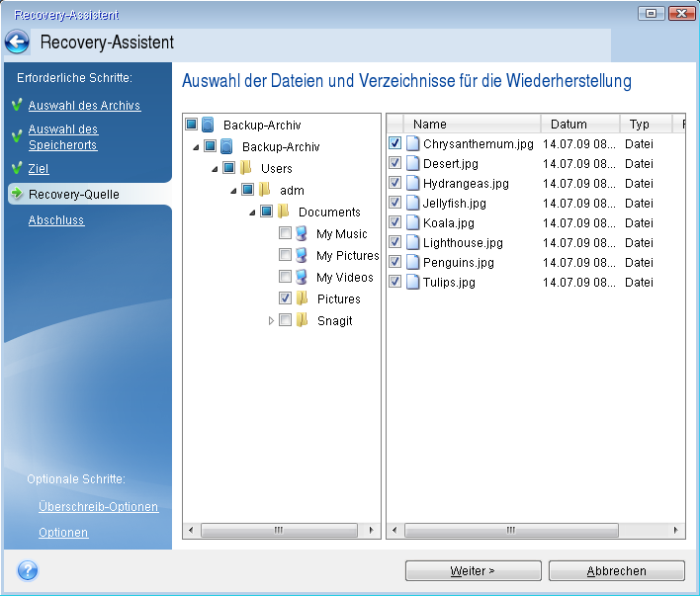Click the My Music folder icon
The image size is (700, 596).
click(302, 234)
